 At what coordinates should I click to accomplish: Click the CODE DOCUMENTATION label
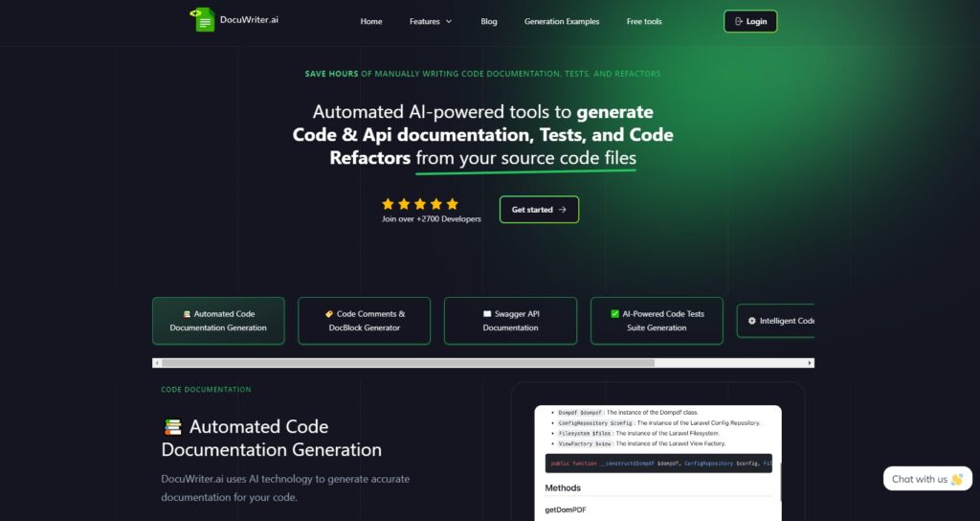(x=207, y=390)
